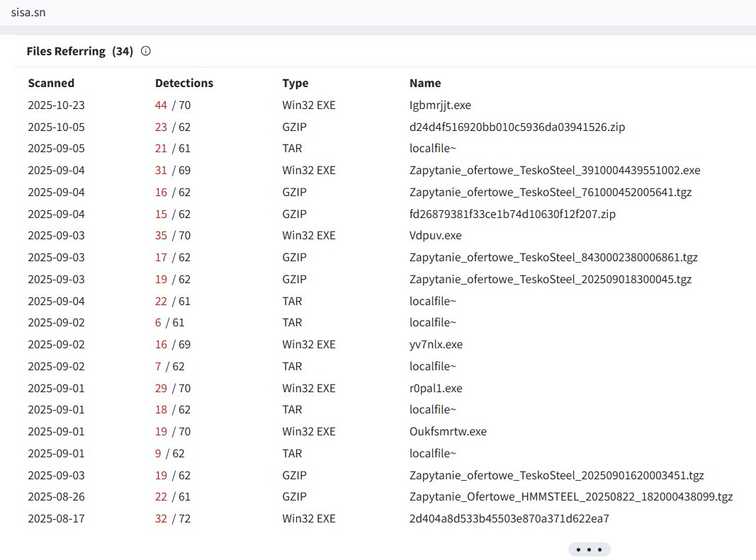This screenshot has height=560, width=756.
Task: Click the 17 / 62 detection score
Action: click(173, 258)
